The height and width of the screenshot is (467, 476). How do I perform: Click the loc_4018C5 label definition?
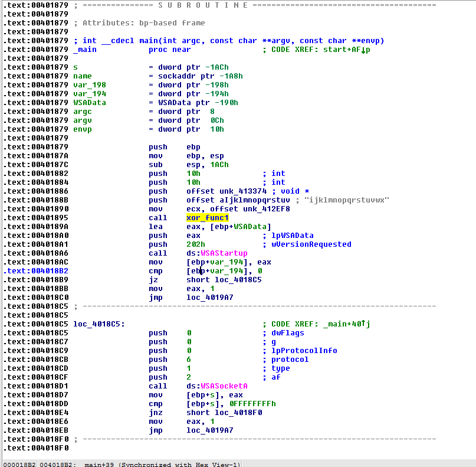99,324
